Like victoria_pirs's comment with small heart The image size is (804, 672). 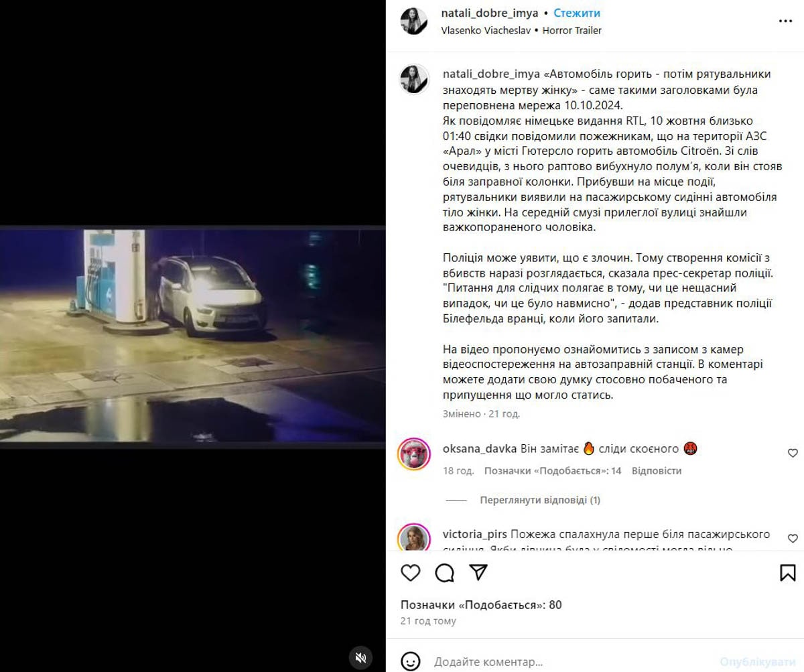point(793,538)
